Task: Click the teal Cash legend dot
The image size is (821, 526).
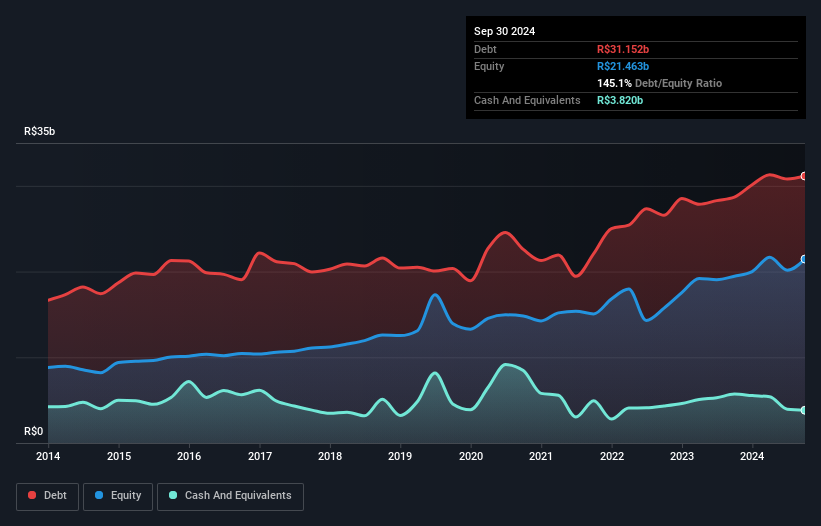Action: 174,496
